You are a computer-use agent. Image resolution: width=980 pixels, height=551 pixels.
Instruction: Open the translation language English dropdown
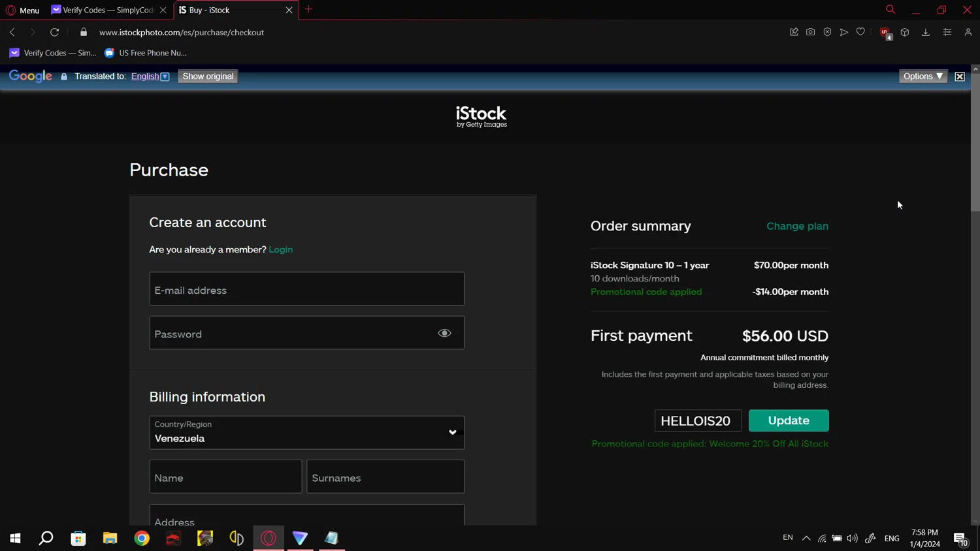pos(150,76)
